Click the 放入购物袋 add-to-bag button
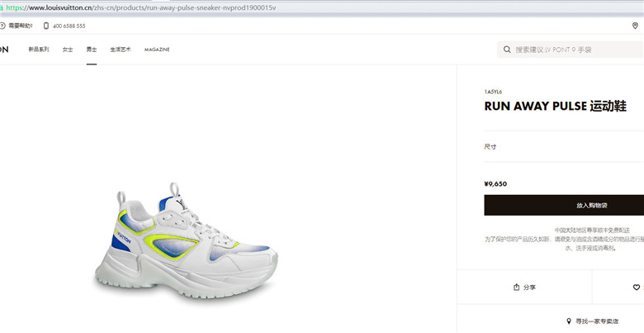 point(564,205)
